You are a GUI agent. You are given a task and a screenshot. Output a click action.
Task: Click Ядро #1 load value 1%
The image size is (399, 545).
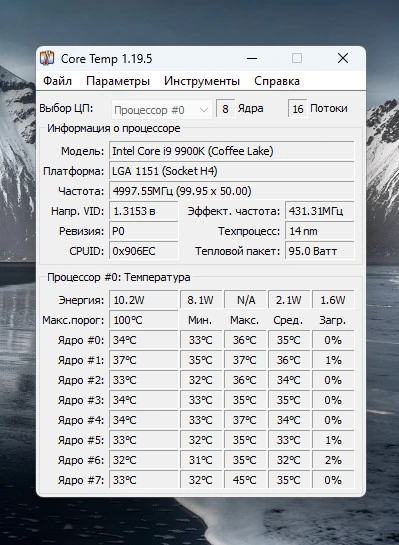[x=333, y=360]
